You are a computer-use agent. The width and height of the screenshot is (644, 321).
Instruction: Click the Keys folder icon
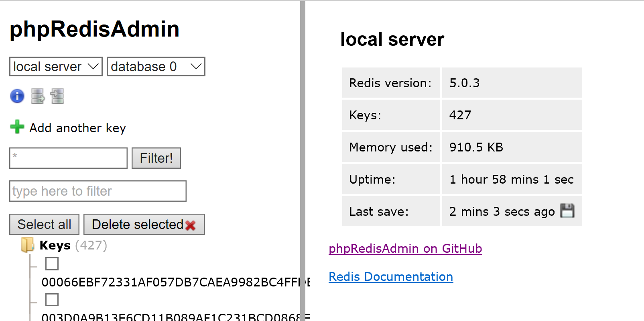(28, 245)
